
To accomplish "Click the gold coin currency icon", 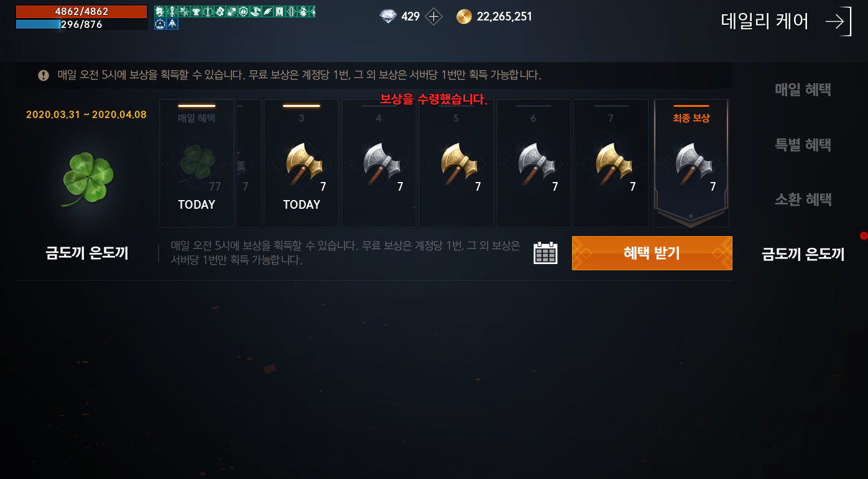I will [x=464, y=17].
